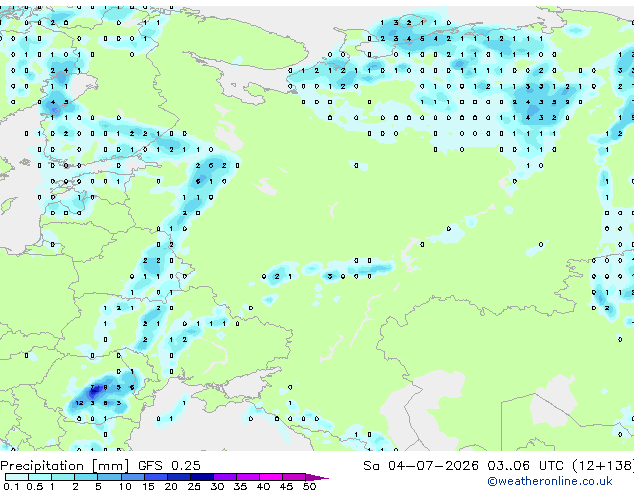Click the '(12+138)' forecast run text
Screen dimensions: 634x490
[603, 466]
